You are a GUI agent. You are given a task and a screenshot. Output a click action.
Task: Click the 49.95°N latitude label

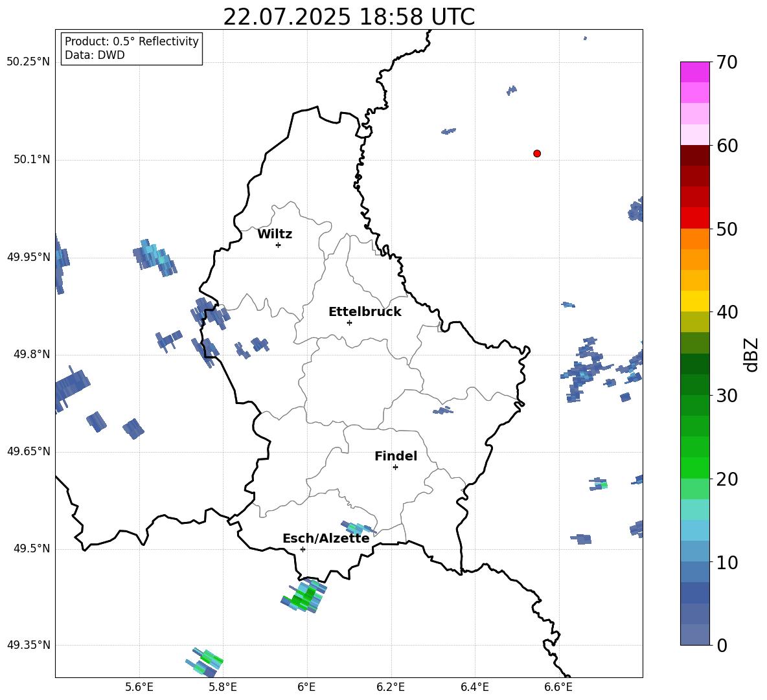tap(29, 257)
